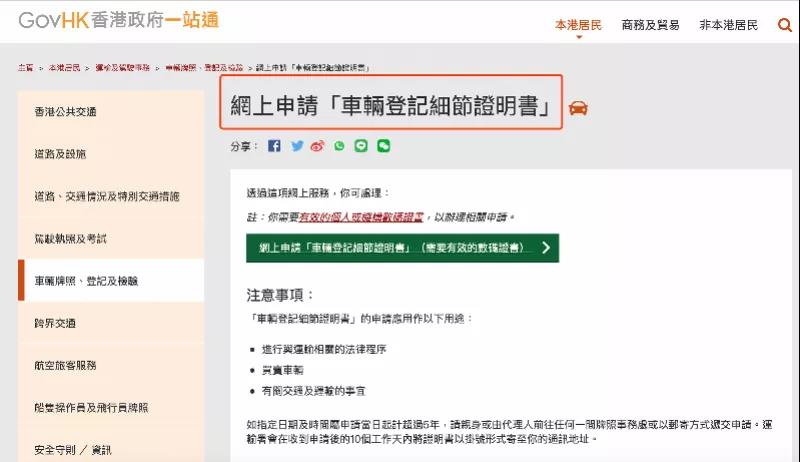
Task: Open the 商務及貿易 top menu
Action: [x=650, y=25]
